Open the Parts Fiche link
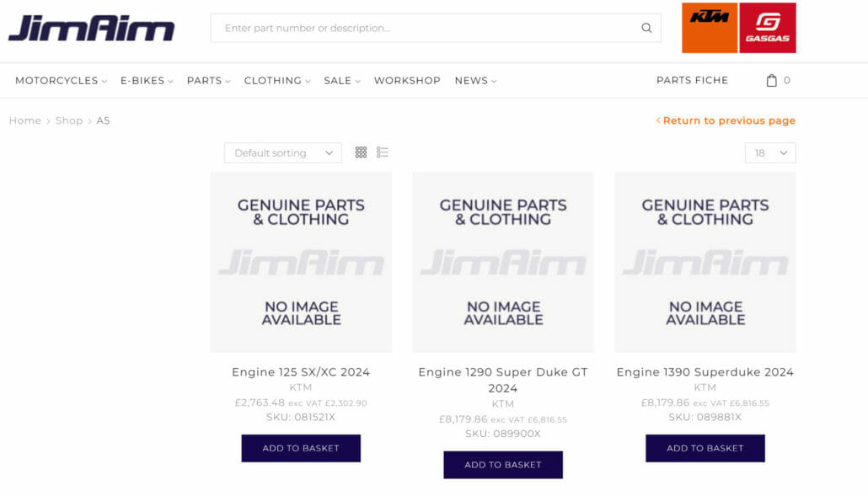The height and width of the screenshot is (496, 868). (x=692, y=81)
